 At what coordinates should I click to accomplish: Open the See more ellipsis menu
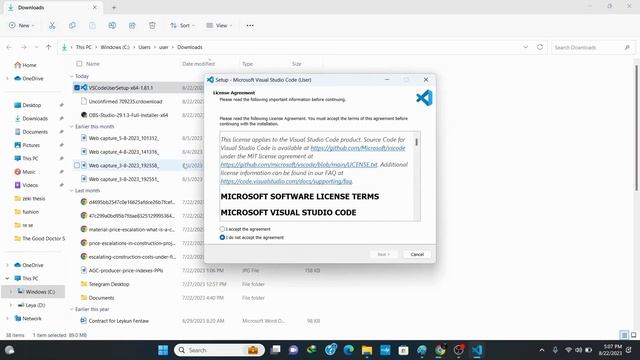point(250,25)
